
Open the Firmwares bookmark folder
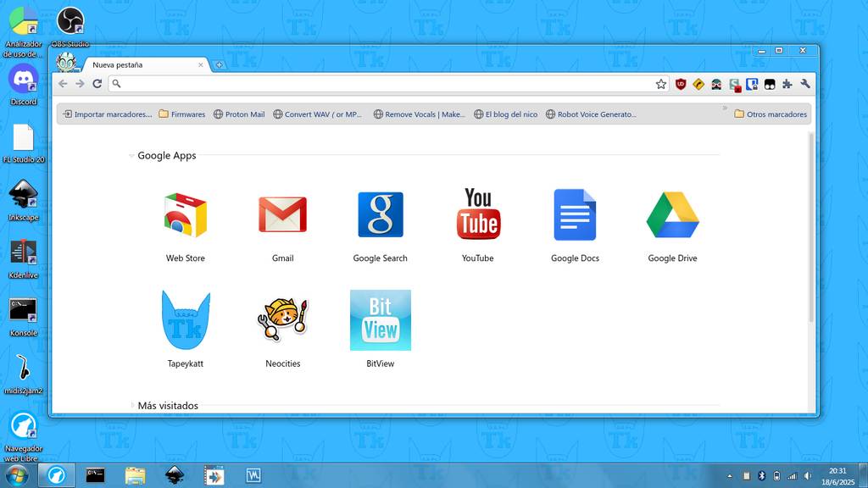pyautogui.click(x=181, y=114)
